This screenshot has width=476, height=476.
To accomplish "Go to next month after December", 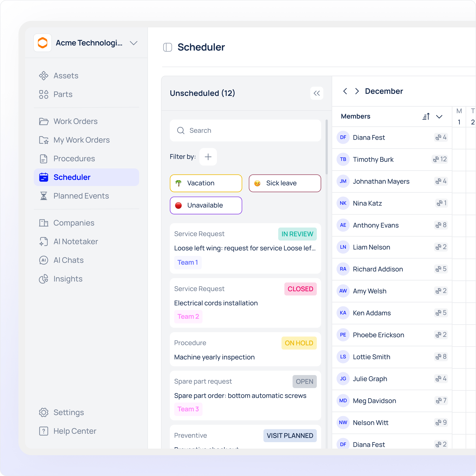I will (357, 91).
